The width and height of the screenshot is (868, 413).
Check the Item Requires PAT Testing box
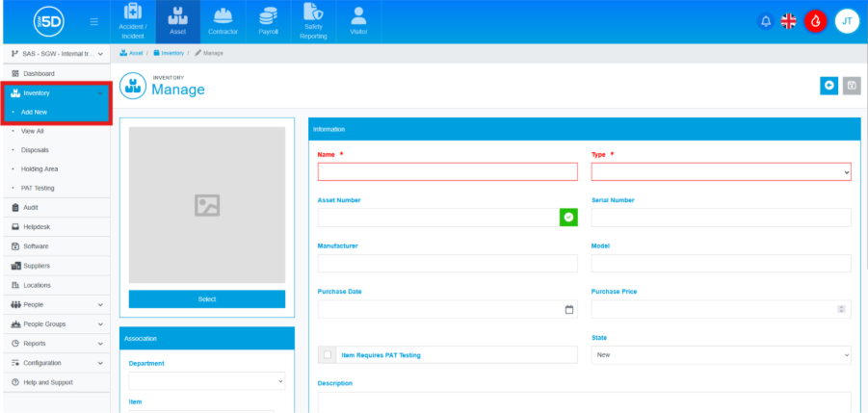[328, 354]
